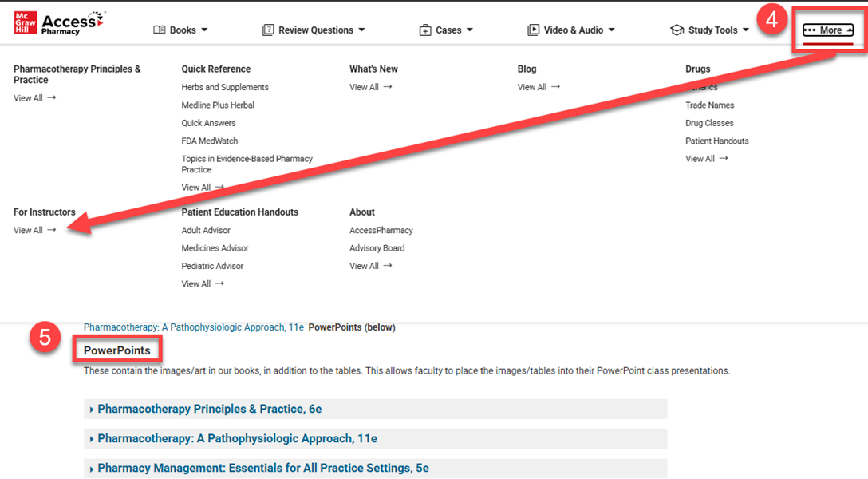Click the arrow next to What's New View All
The image size is (868, 479).
coord(388,87)
